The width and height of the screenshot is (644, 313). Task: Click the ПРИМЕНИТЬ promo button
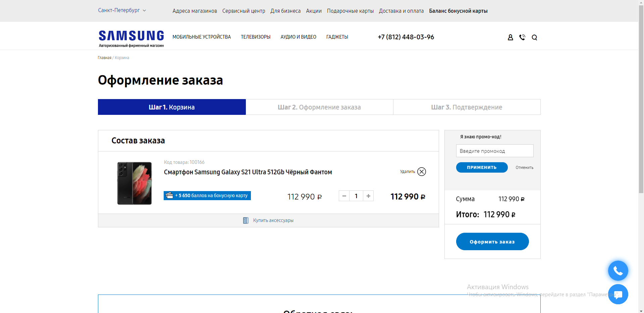[482, 167]
